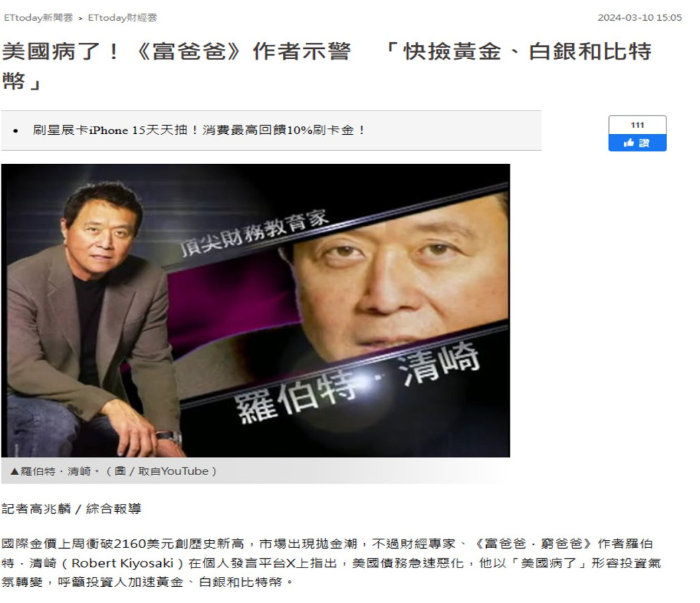Click the triangle marker before the caption
The image size is (700, 603).
coord(14,472)
